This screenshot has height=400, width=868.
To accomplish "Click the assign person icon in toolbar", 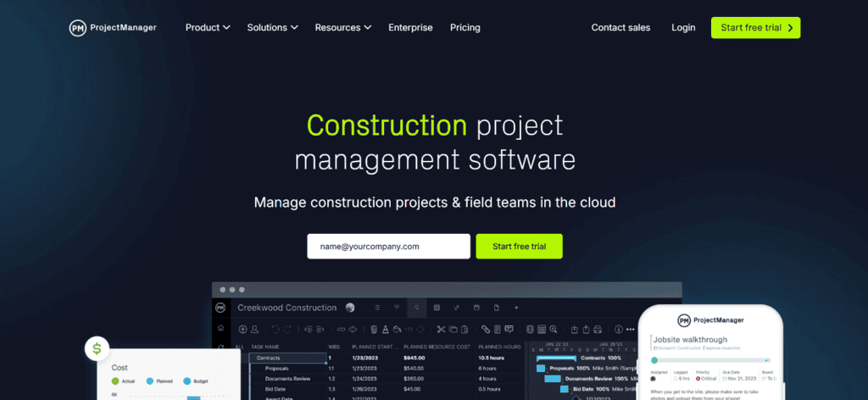I will pyautogui.click(x=254, y=329).
